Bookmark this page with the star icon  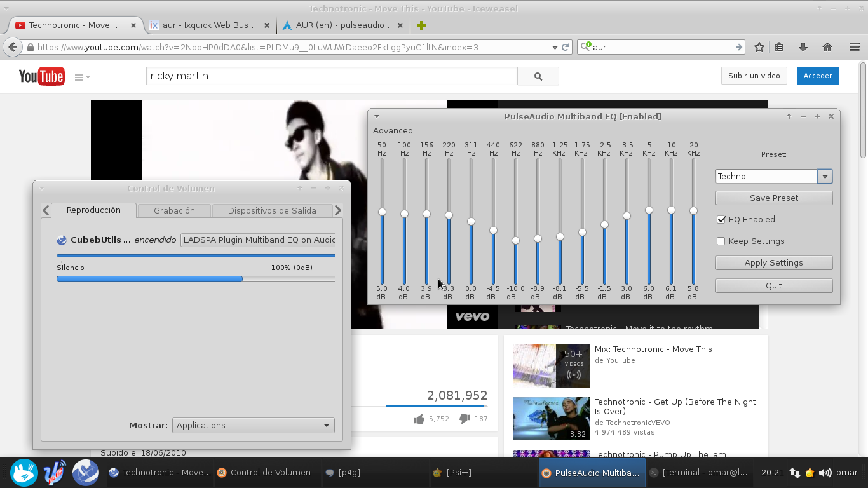[759, 47]
